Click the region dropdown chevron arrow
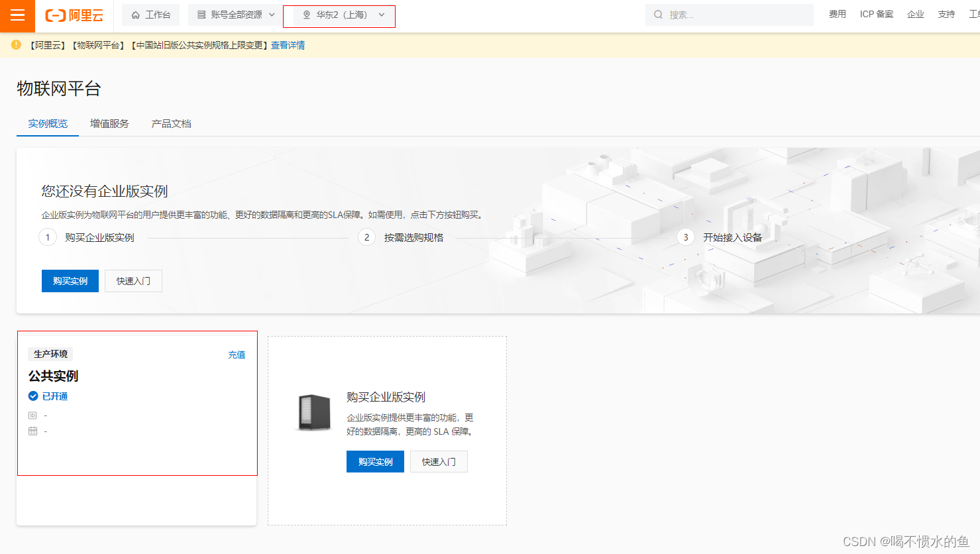 pyautogui.click(x=382, y=15)
